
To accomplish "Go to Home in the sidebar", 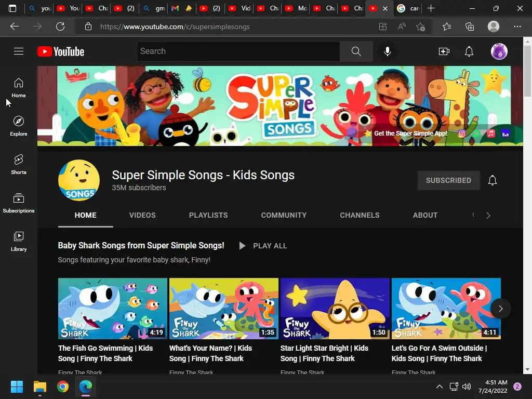I will (19, 87).
